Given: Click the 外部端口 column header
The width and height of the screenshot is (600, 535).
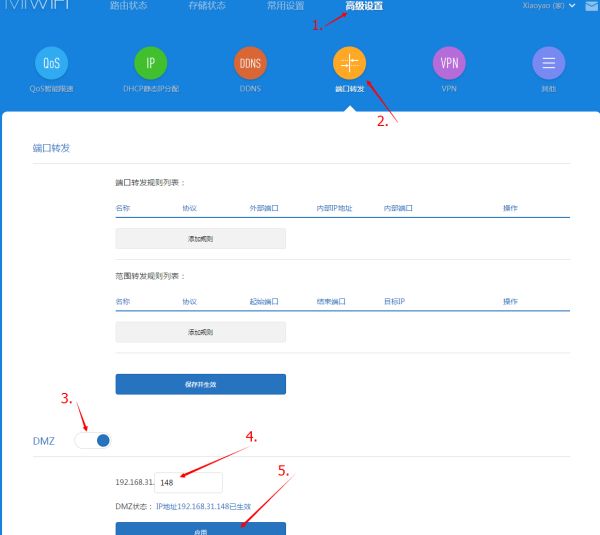Looking at the screenshot, I should (264, 208).
